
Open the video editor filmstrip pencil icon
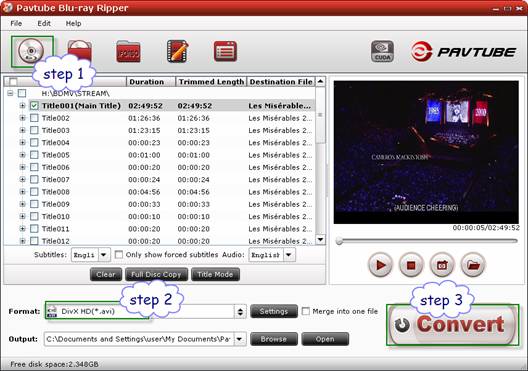(177, 51)
